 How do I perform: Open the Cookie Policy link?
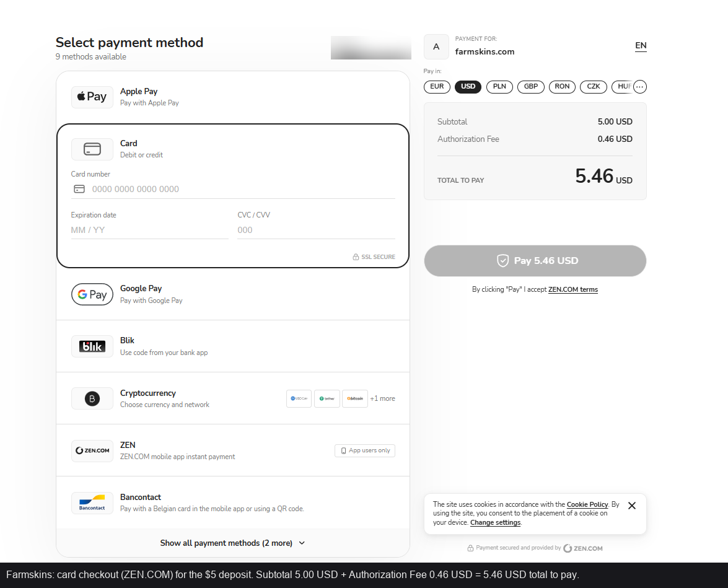[587, 504]
